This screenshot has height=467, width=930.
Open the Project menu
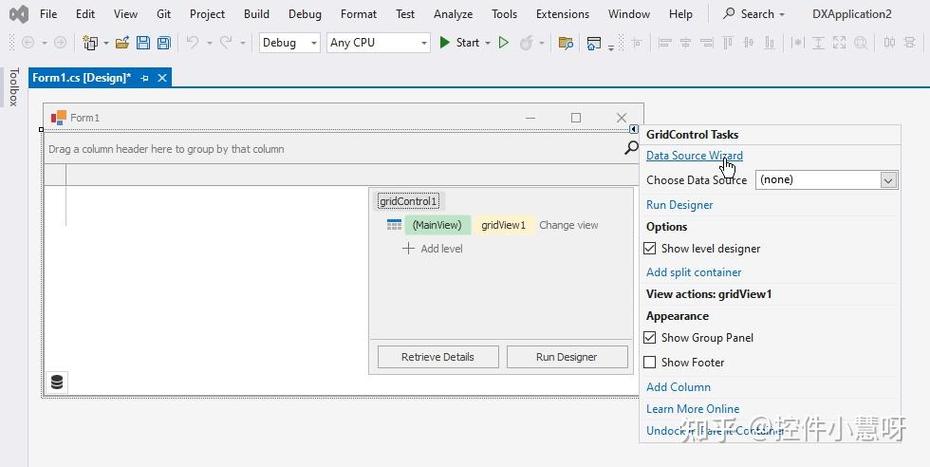click(207, 14)
